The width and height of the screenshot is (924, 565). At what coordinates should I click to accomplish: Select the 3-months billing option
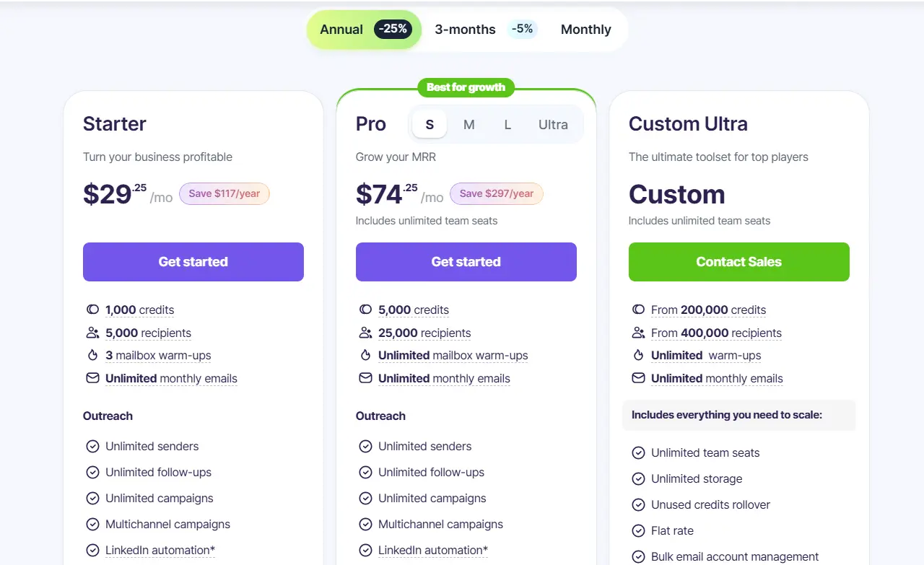pos(465,30)
